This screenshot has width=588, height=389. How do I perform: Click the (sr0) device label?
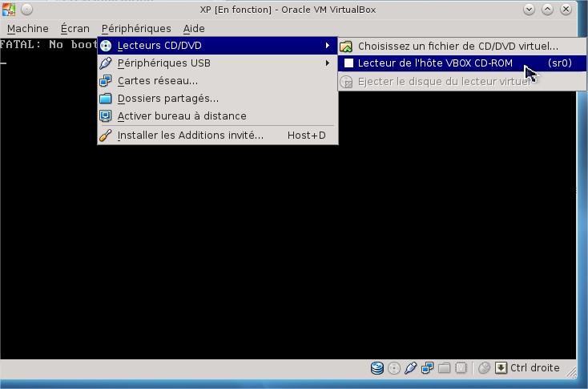[559, 63]
